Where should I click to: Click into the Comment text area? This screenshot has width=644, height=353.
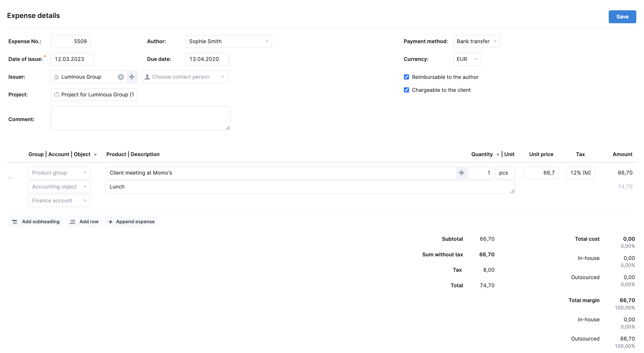[140, 118]
